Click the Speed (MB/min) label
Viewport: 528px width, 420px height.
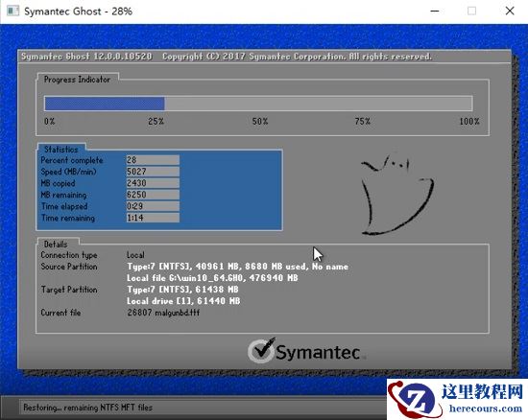[68, 172]
